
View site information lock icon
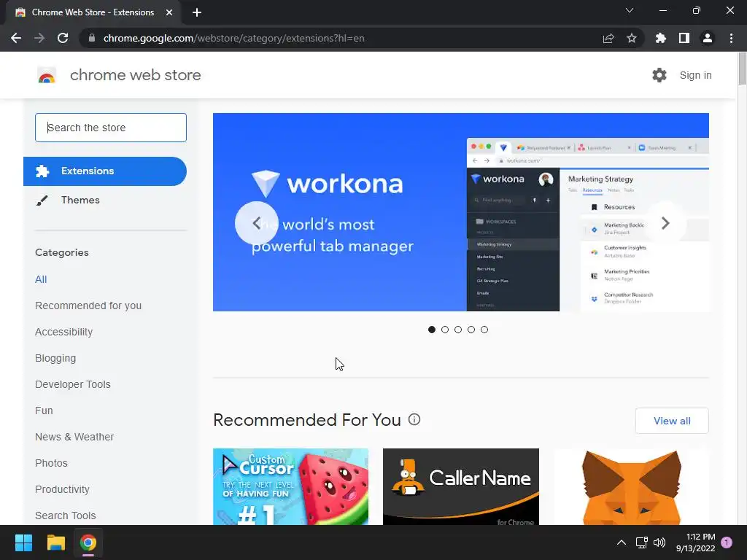[92, 38]
